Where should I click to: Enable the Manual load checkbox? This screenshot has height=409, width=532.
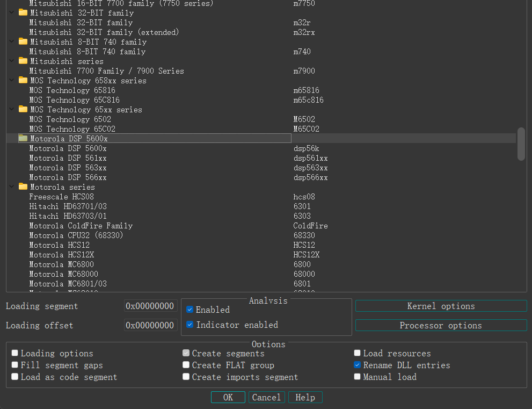pos(358,377)
